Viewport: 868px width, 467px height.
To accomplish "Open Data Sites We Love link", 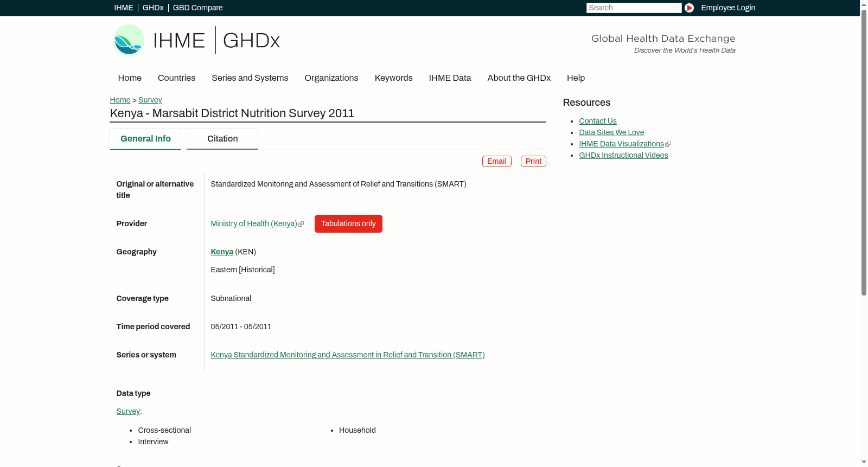I will coord(611,132).
